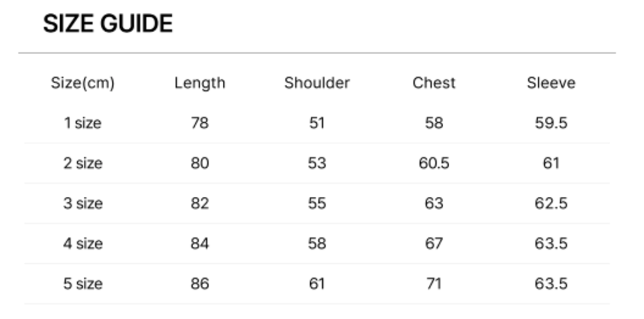Select the shoulder value 61
The image size is (644, 319).
[317, 284]
